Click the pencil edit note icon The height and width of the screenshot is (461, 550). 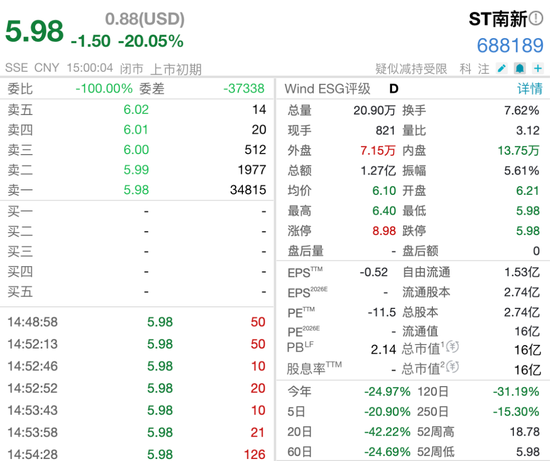(x=502, y=68)
